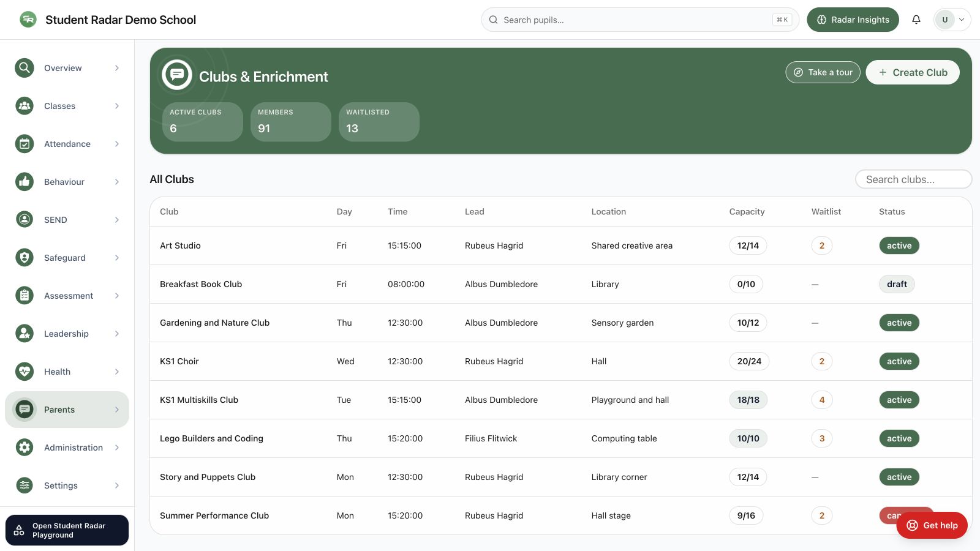
Task: Click the Assessment clipboard icon
Action: [24, 296]
